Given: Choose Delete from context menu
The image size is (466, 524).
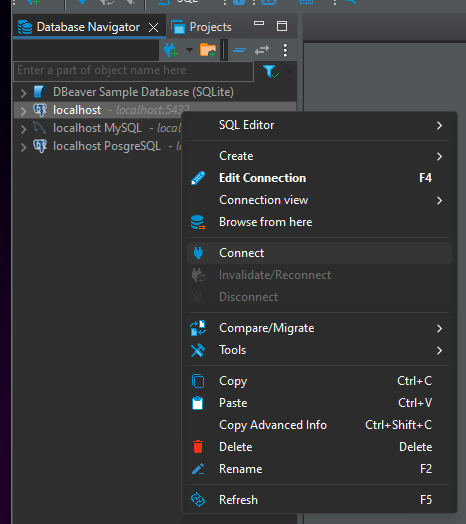Looking at the screenshot, I should pyautogui.click(x=319, y=447).
